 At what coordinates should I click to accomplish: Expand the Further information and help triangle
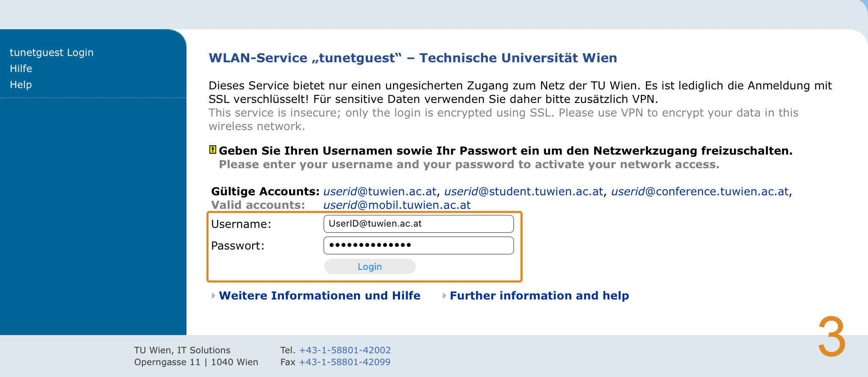click(x=444, y=296)
